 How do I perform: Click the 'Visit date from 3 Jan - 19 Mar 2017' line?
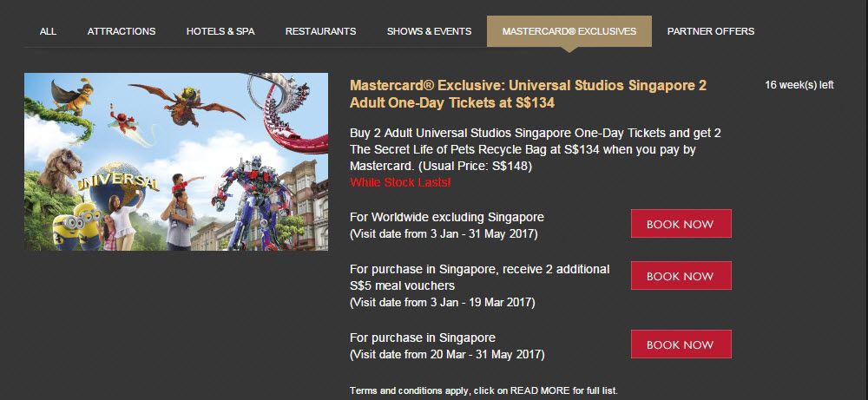point(443,303)
